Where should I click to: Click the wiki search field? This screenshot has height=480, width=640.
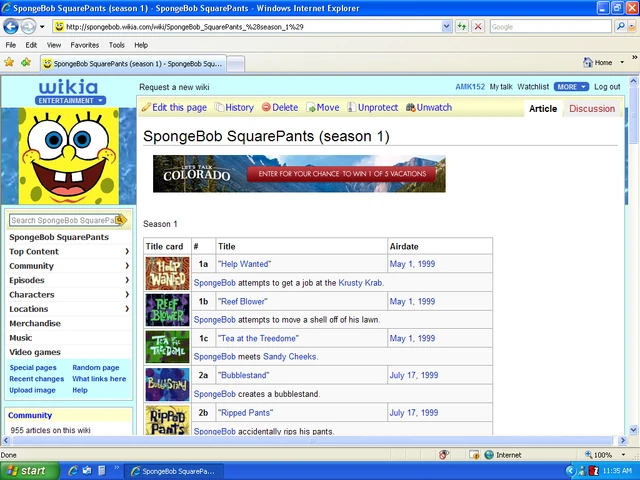coord(62,220)
